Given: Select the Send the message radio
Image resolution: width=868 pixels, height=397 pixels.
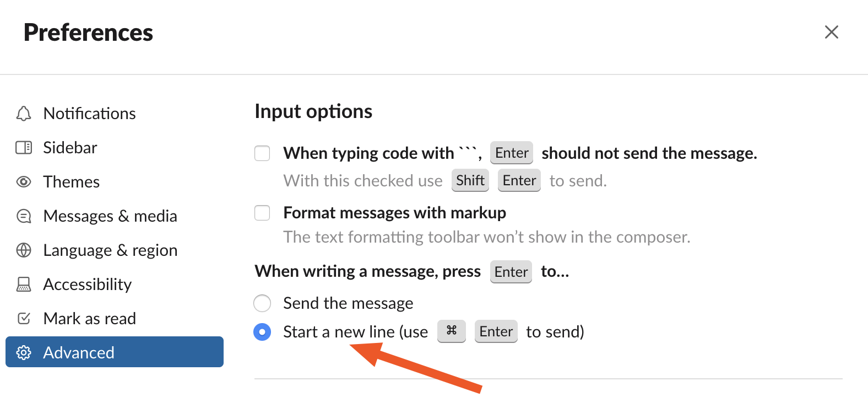Looking at the screenshot, I should pos(262,303).
